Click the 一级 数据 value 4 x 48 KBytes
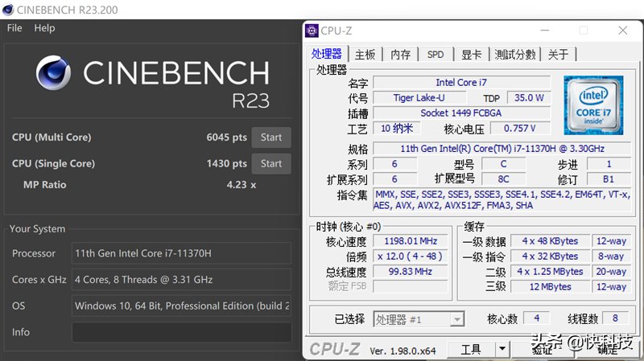 tap(550, 241)
